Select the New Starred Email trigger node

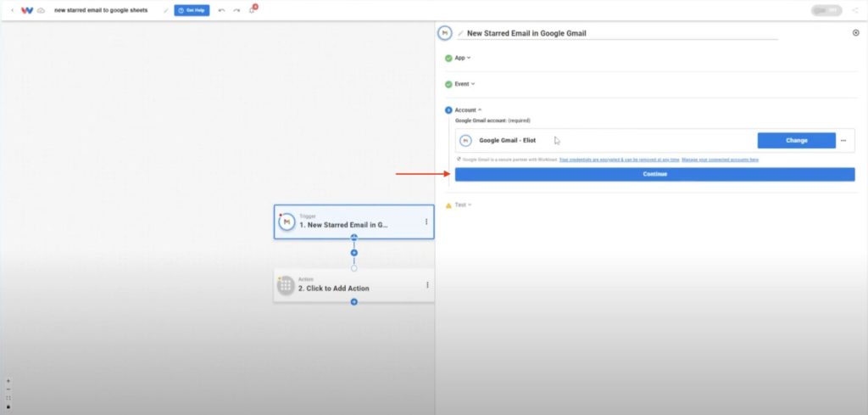[353, 222]
